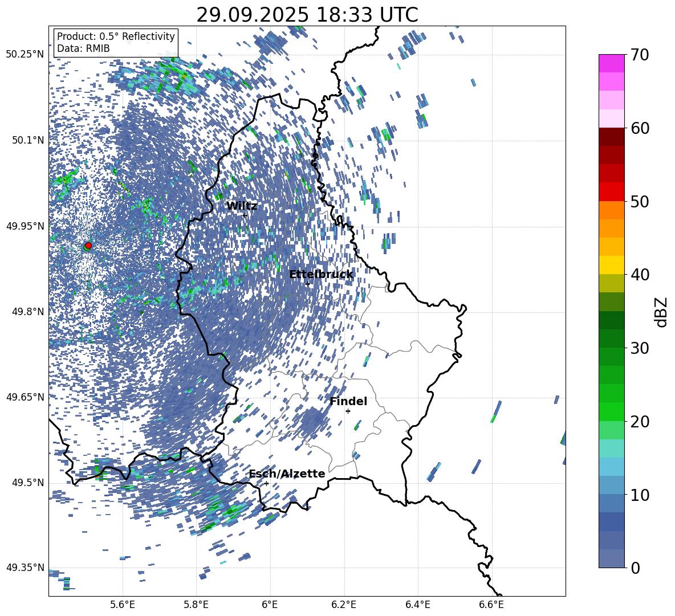Click the 49.35°N latitude label
Image resolution: width=675 pixels, height=616 pixels.
[25, 568]
